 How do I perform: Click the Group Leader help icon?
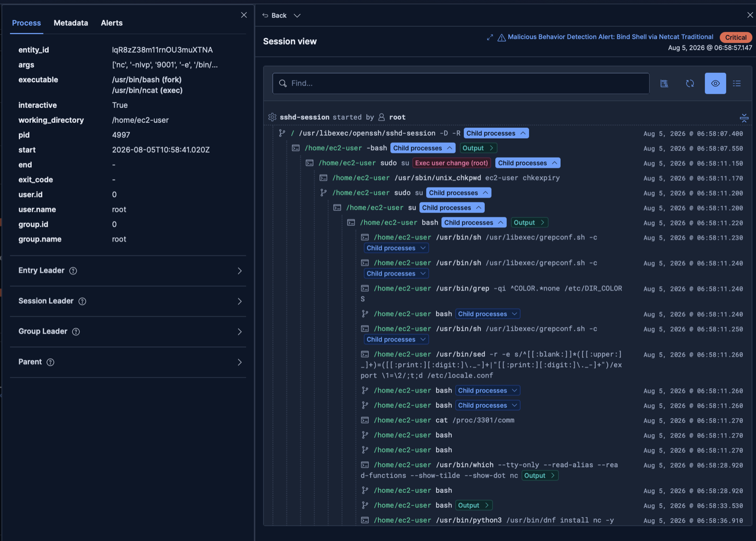click(76, 332)
